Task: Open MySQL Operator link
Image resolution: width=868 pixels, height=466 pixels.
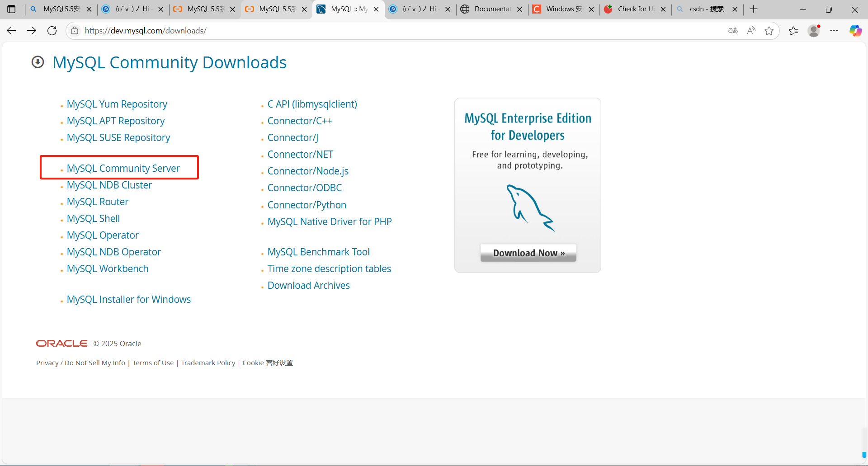Action: pos(103,235)
